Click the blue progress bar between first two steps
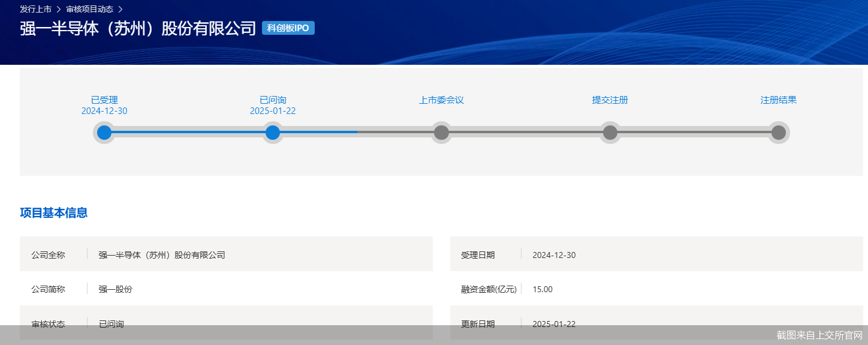This screenshot has width=868, height=345. click(x=188, y=132)
